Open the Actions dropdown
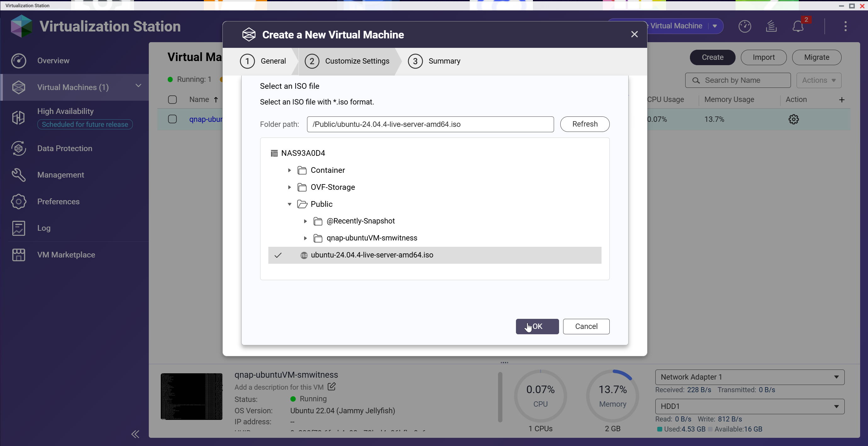 [819, 80]
